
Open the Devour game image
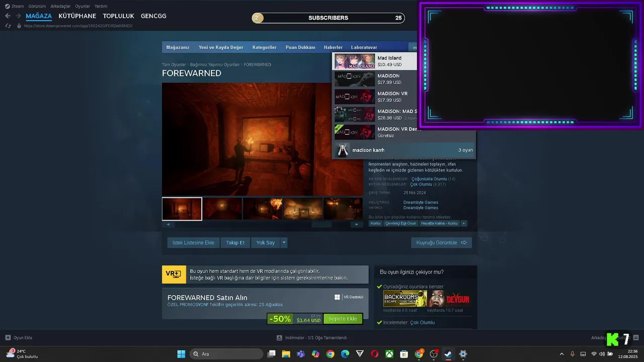(449, 299)
